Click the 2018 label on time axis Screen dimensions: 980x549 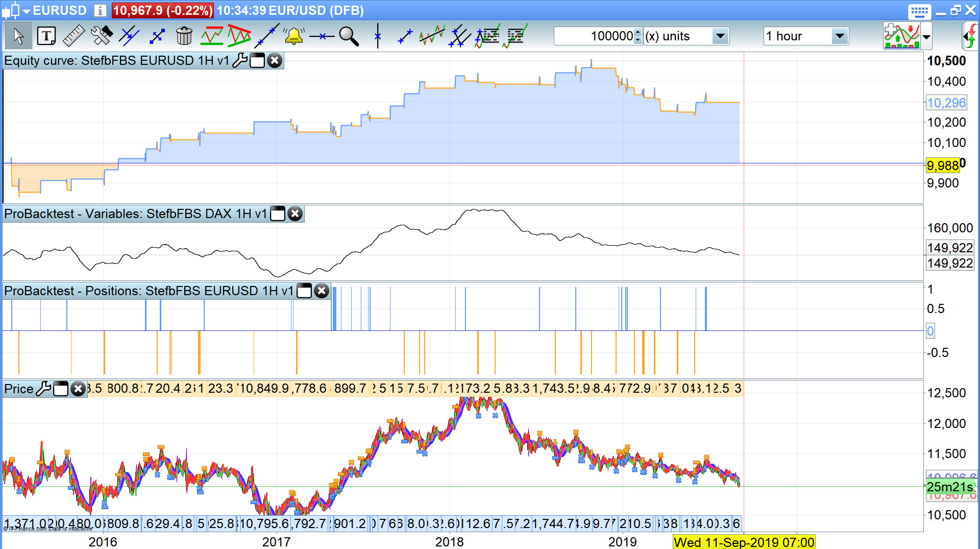[x=449, y=542]
